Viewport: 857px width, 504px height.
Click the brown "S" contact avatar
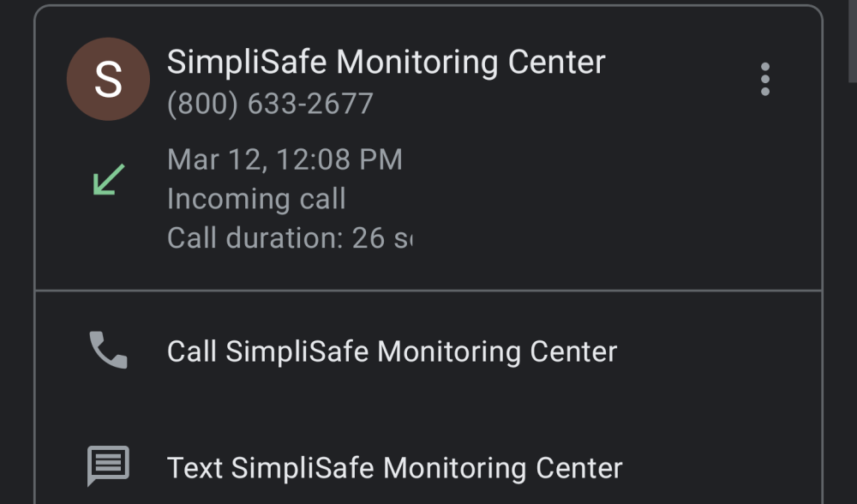click(x=108, y=79)
